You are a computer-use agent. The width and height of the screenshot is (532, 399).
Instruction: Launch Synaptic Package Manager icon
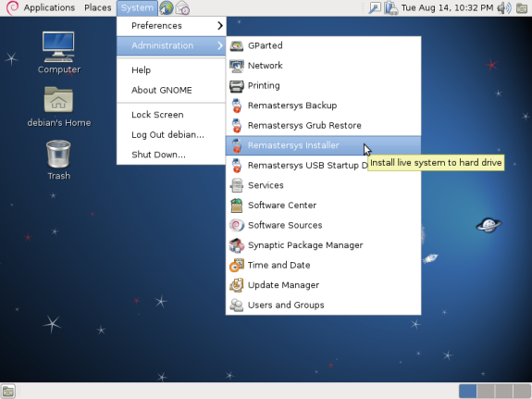(x=237, y=245)
